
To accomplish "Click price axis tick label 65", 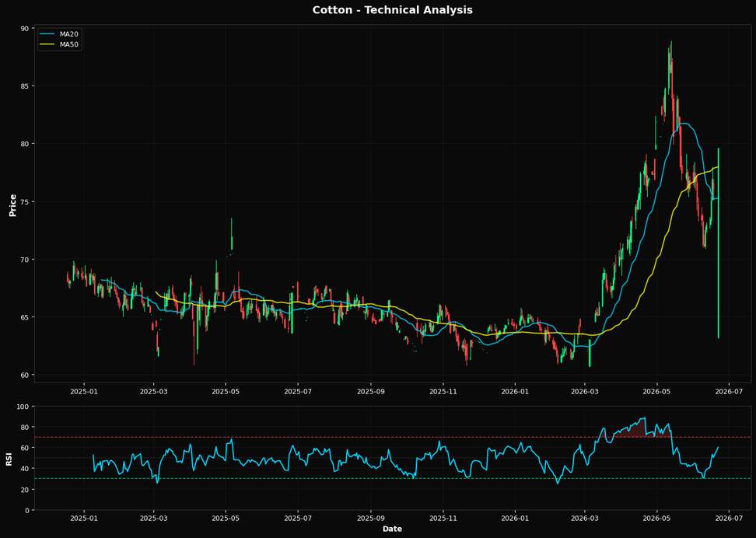I will click(x=25, y=317).
